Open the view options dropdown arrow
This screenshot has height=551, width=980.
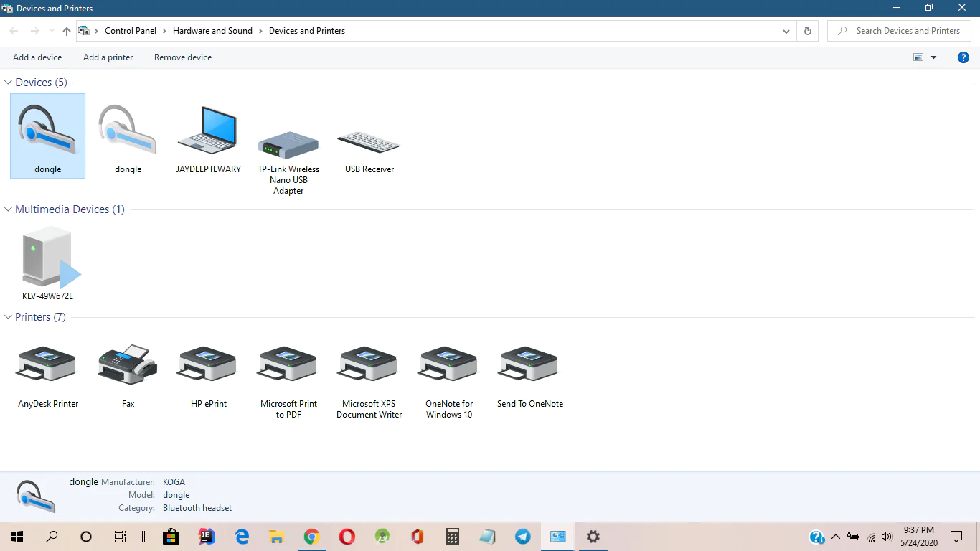click(x=933, y=57)
